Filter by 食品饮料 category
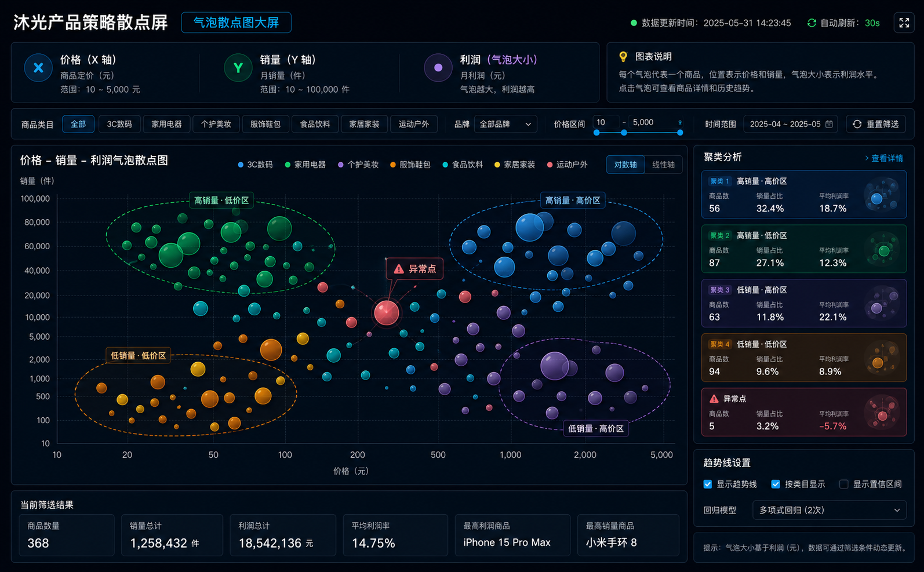 pyautogui.click(x=315, y=124)
